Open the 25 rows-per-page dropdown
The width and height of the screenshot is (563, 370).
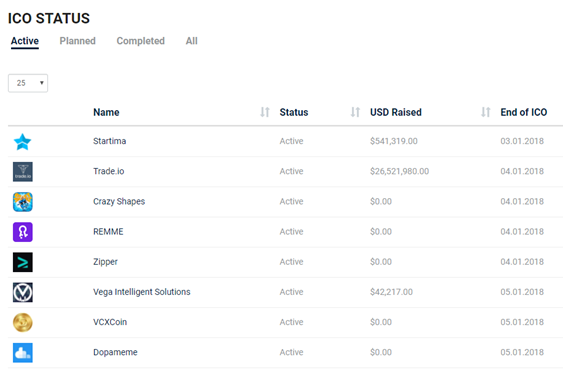click(x=28, y=83)
